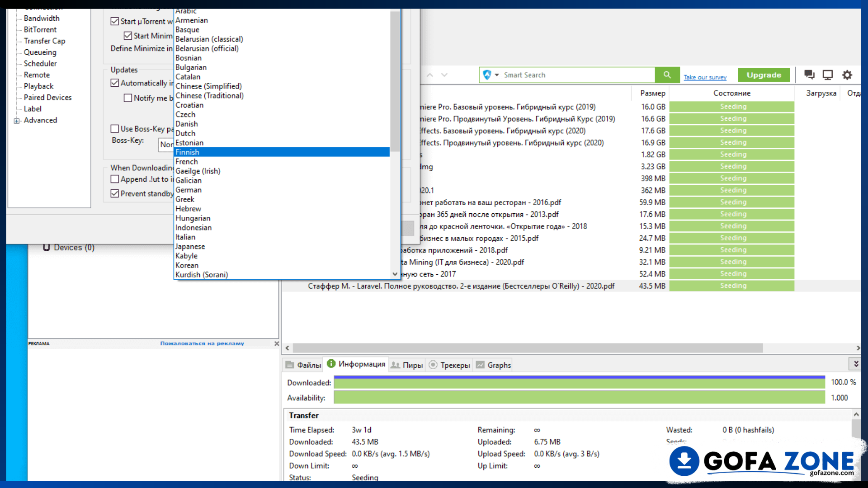Click the Upgrade button
This screenshot has height=488, width=868.
coord(764,75)
